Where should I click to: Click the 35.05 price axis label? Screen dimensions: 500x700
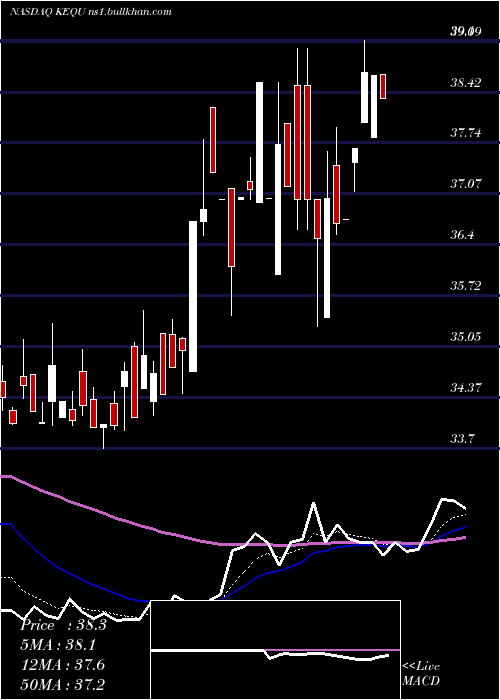(x=466, y=336)
